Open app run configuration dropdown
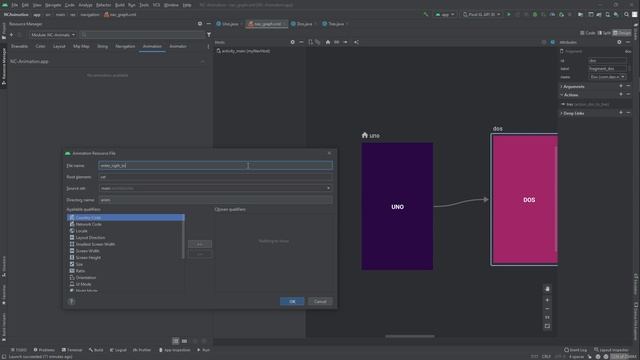The image size is (640, 360). click(445, 14)
